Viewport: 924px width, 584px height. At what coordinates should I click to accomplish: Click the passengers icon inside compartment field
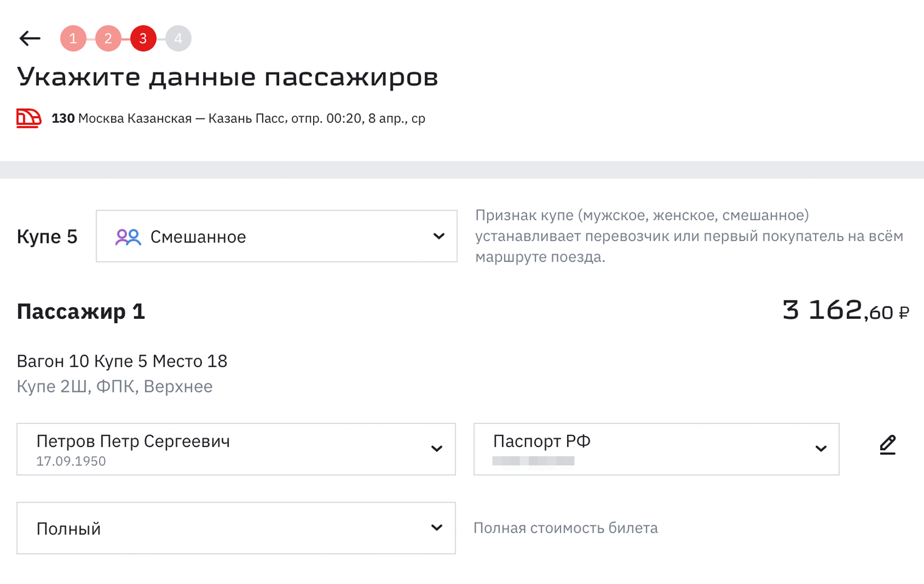(128, 236)
